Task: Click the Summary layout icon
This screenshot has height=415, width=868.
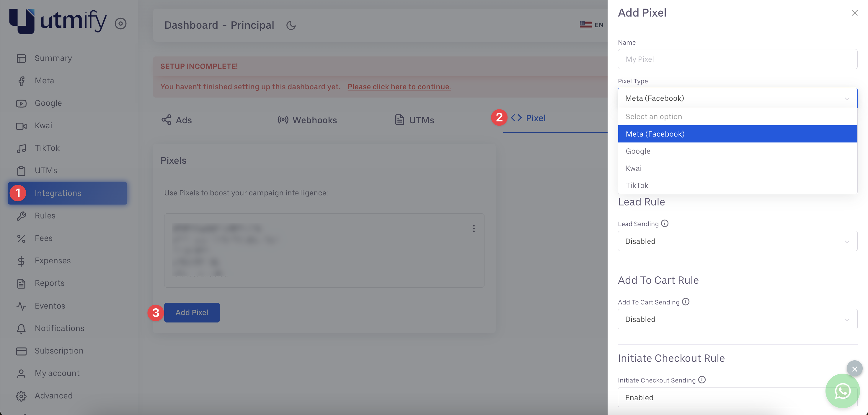Action: [21, 58]
